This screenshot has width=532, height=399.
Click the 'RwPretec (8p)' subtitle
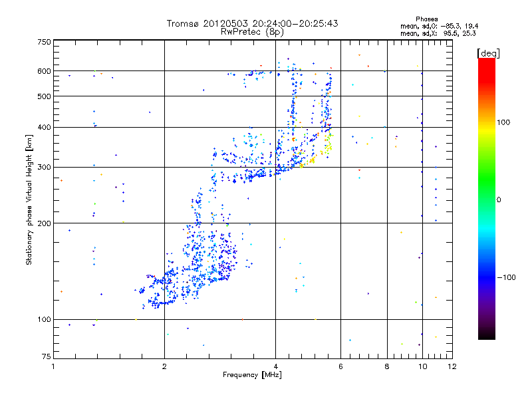(x=252, y=32)
